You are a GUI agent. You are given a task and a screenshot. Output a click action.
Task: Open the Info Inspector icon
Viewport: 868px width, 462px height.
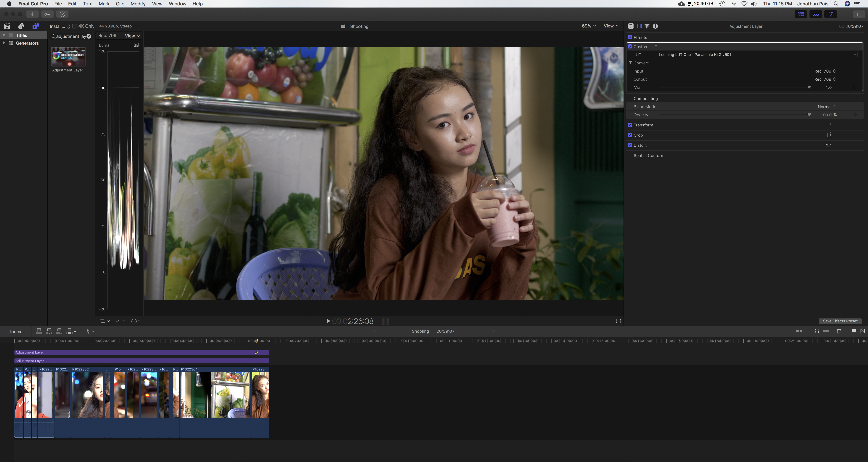point(655,26)
